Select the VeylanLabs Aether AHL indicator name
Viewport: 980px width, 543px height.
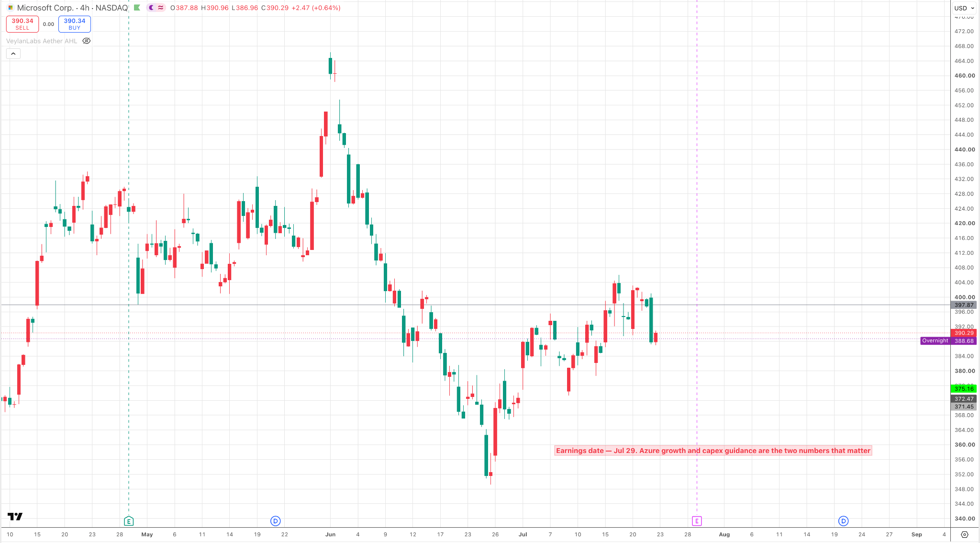(42, 41)
